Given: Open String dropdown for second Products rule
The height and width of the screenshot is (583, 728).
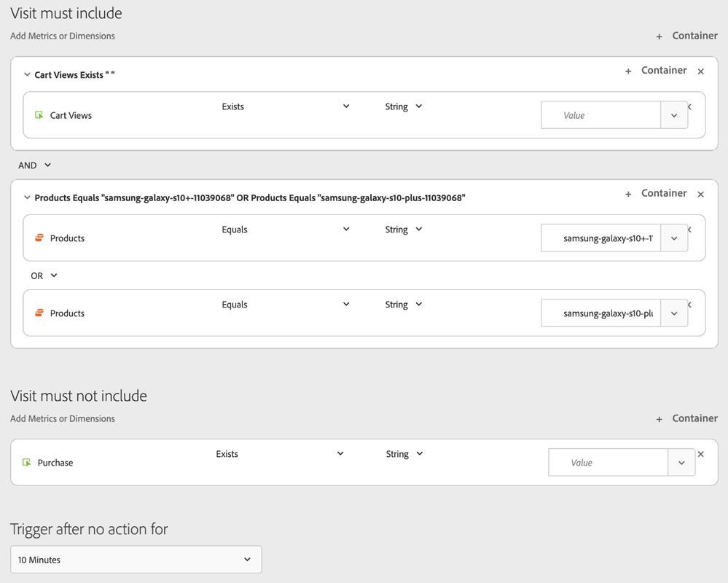Looking at the screenshot, I should [x=404, y=305].
